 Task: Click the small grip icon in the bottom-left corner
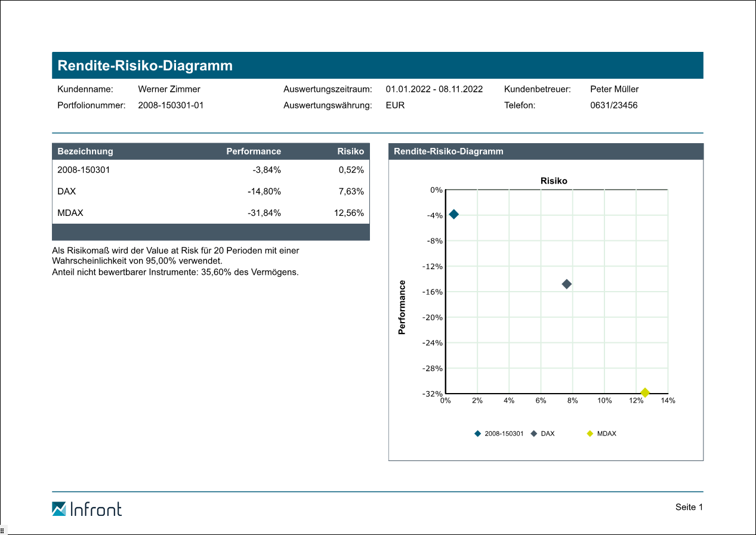click(3, 530)
